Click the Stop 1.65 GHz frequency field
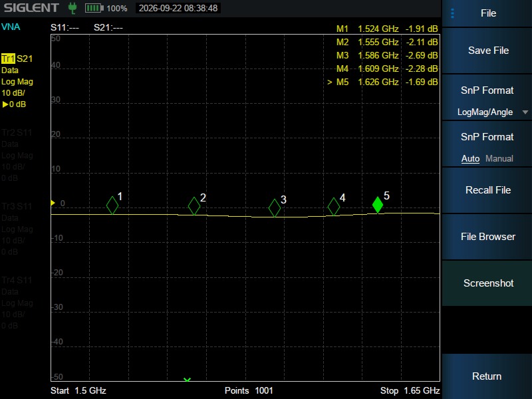This screenshot has width=532, height=399. point(410,391)
